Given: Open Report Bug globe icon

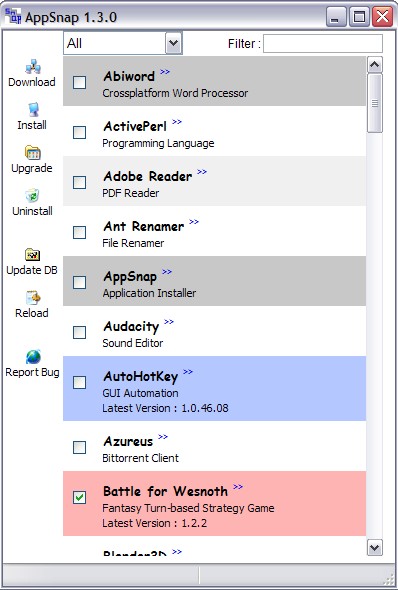Looking at the screenshot, I should point(33,357).
